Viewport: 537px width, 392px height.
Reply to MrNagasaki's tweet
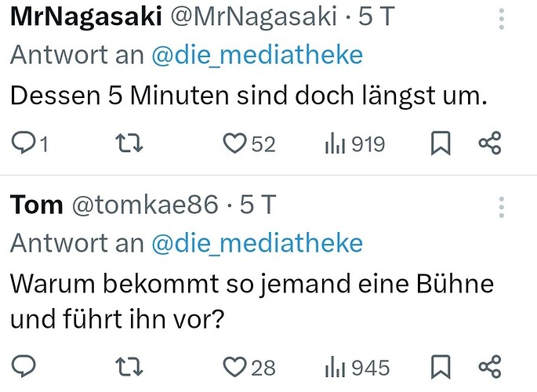pos(24,143)
